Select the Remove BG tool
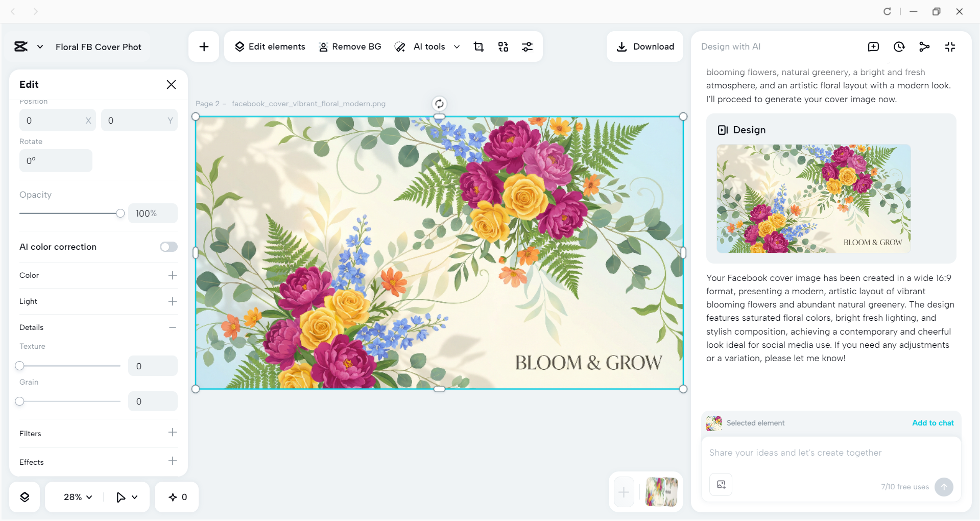980x521 pixels. tap(350, 46)
